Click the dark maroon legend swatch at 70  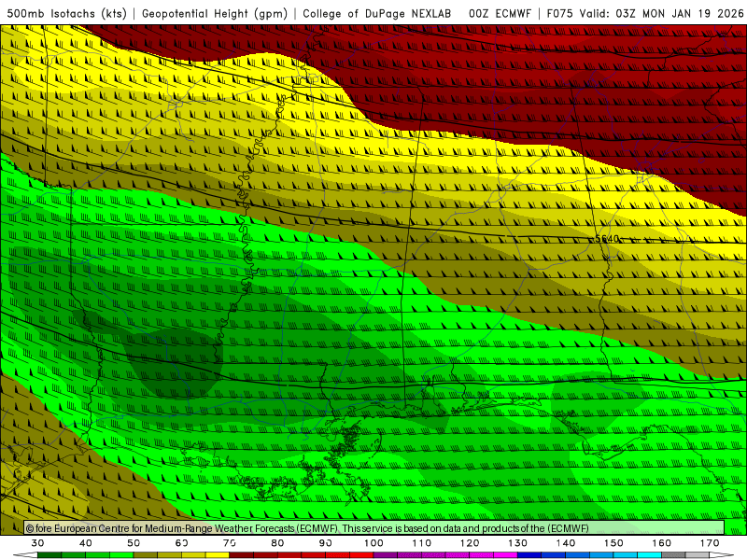242,555
